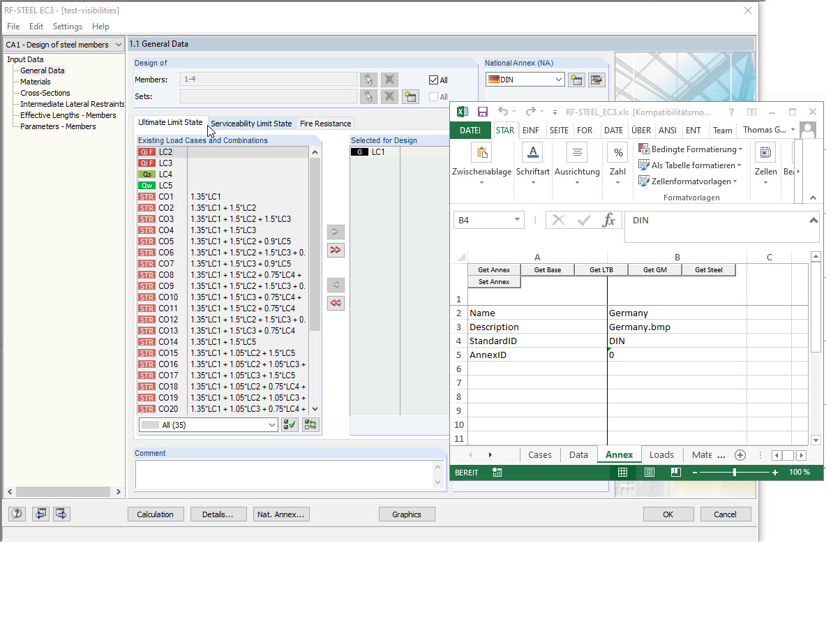This screenshot has width=840, height=631.
Task: Open the Settings menu
Action: click(x=67, y=26)
